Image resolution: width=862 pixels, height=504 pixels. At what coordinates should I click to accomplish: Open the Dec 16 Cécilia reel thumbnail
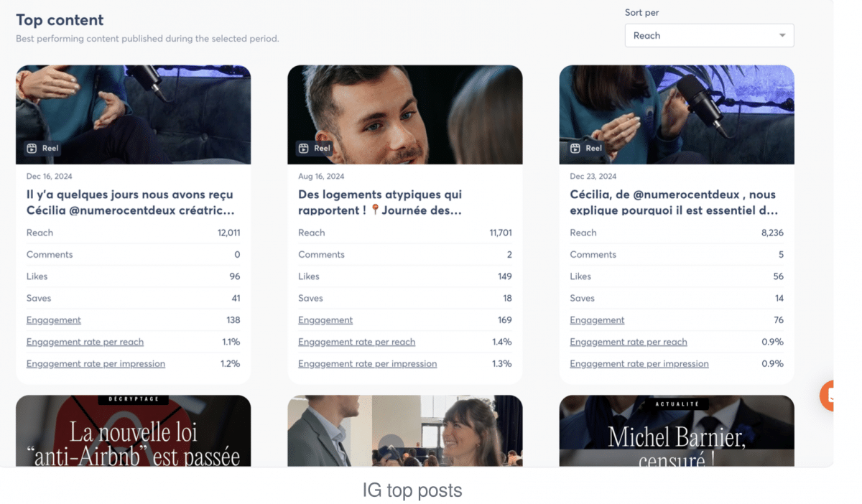(133, 108)
